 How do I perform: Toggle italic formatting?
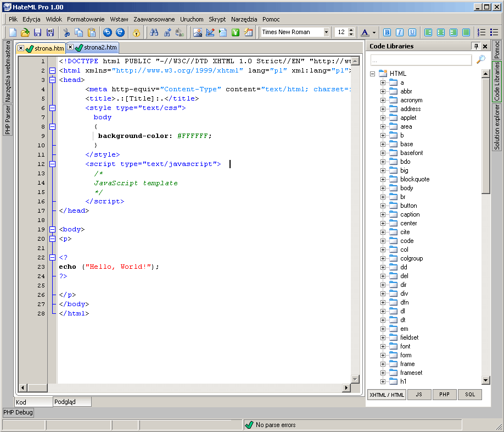coord(400,32)
